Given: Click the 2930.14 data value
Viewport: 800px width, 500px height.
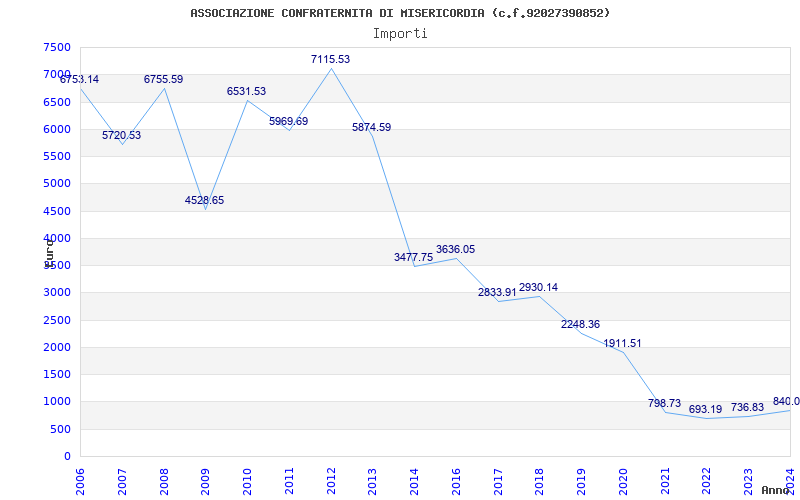Looking at the screenshot, I should pos(539,288).
